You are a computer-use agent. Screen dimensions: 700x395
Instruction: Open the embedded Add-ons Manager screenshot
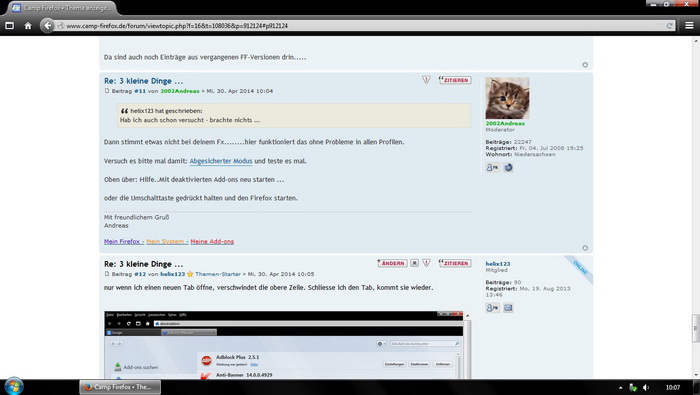coord(283,345)
